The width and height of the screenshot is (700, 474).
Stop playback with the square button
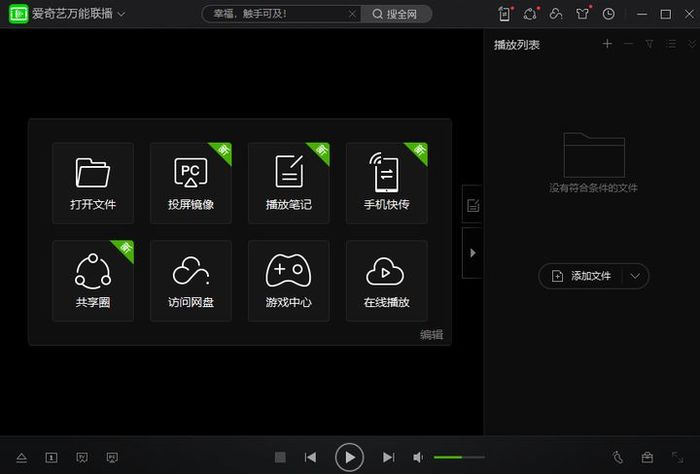(280, 457)
